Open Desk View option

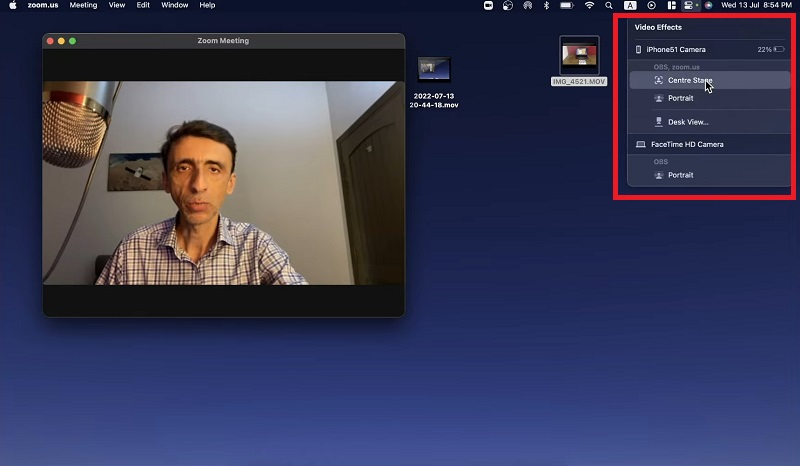[687, 122]
